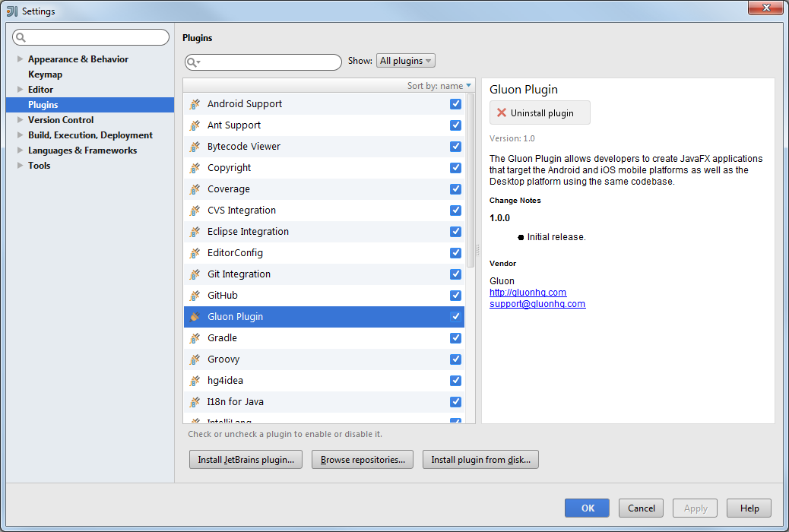The height and width of the screenshot is (532, 789).
Task: Click Browse repositories button
Action: (363, 460)
